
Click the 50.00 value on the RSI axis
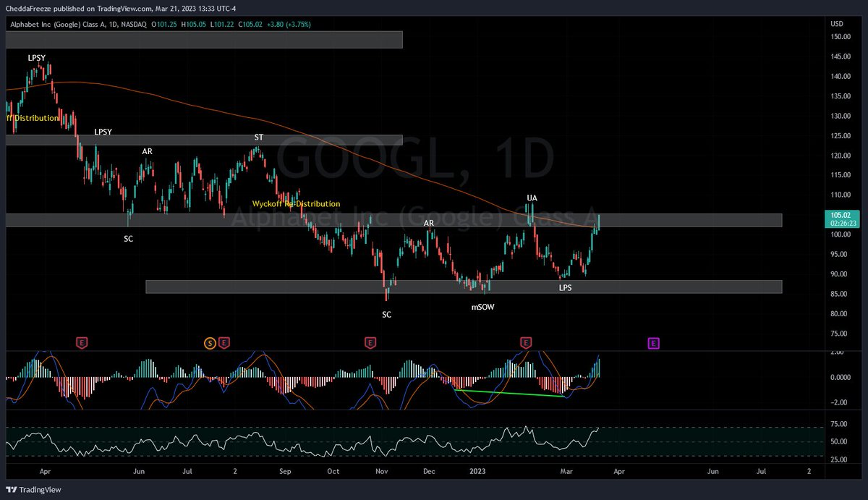[x=839, y=441]
